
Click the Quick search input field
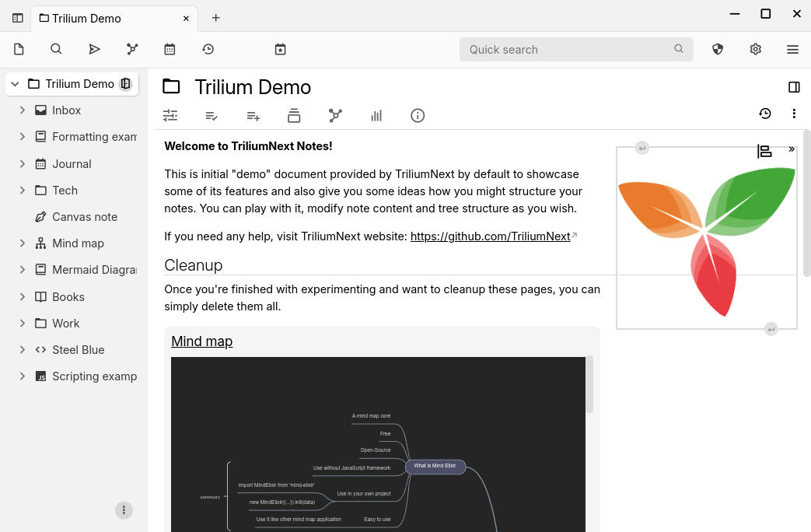[568, 49]
